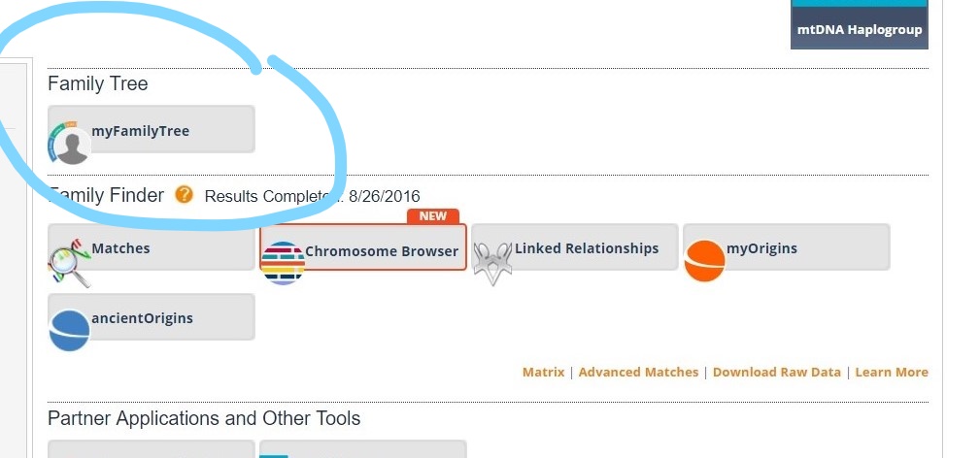Screen dimensions: 980x458
Task: Open the ancientOrigins button
Action: point(152,317)
